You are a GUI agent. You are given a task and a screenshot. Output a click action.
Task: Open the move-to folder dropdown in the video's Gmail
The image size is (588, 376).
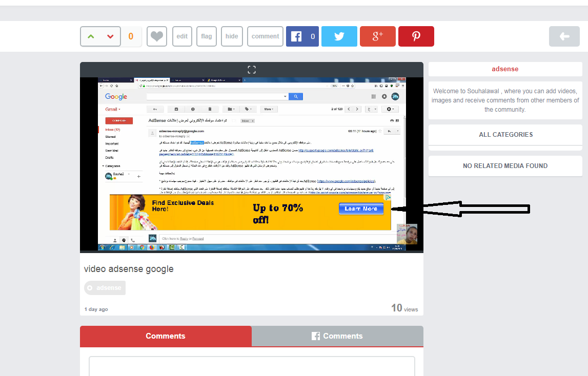pyautogui.click(x=231, y=109)
